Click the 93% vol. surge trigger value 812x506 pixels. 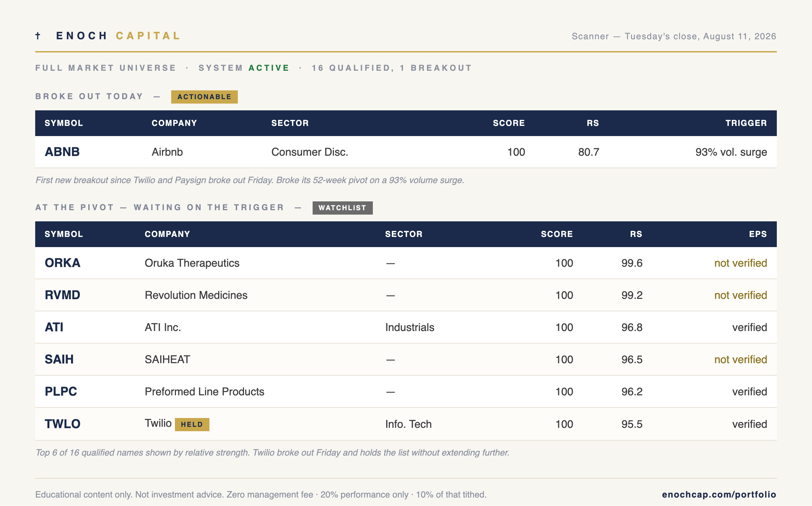(731, 152)
